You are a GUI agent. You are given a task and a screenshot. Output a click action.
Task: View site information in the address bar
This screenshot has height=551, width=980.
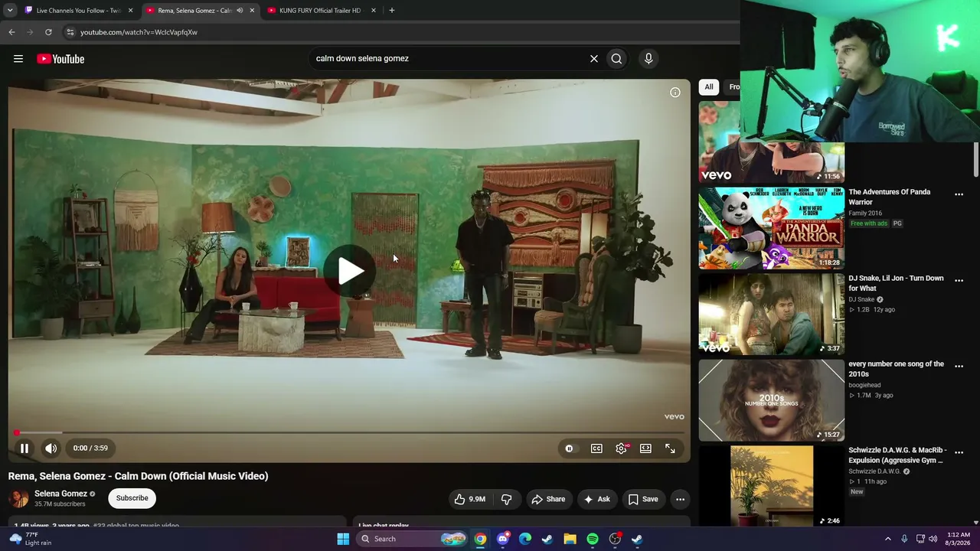tap(70, 32)
